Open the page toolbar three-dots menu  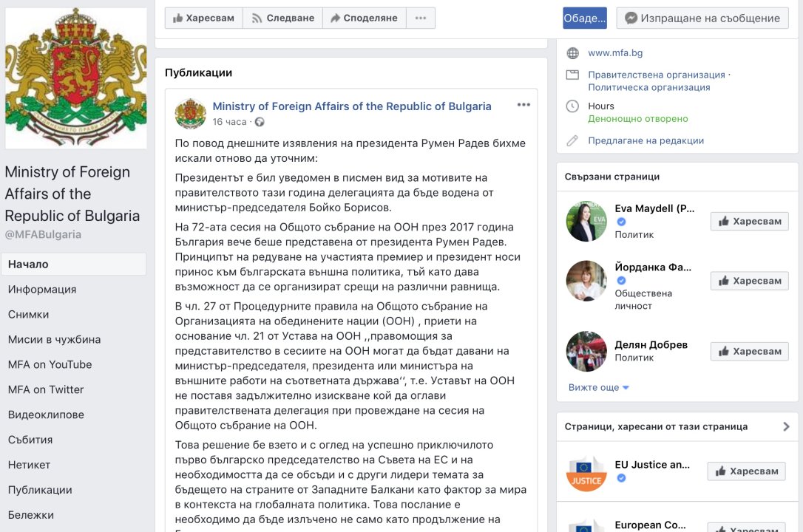point(421,18)
